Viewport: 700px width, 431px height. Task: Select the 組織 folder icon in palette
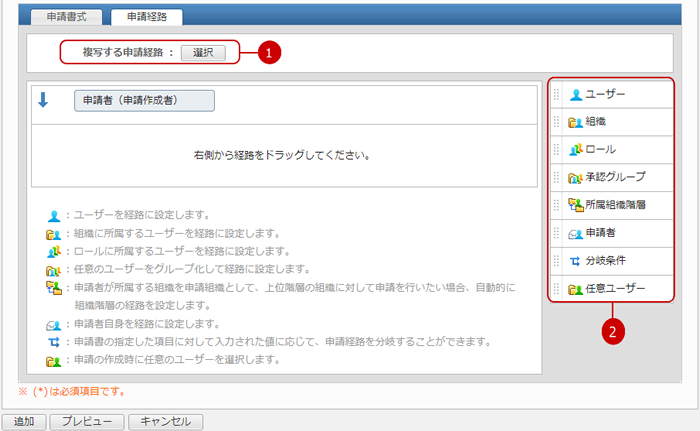coord(575,122)
